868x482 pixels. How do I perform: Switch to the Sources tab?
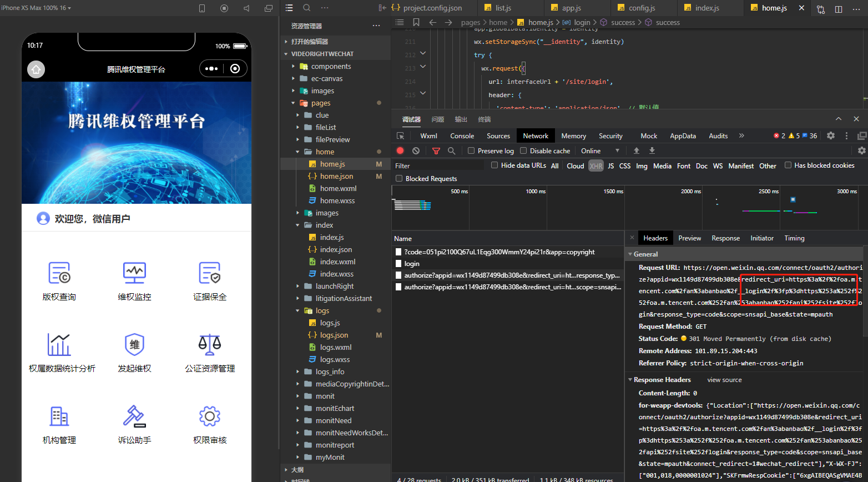pyautogui.click(x=498, y=136)
